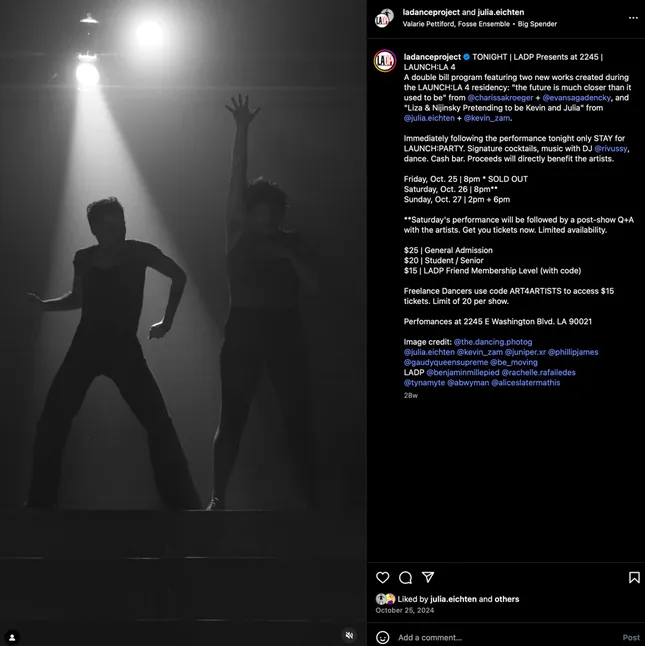Open @gaudyqueensupreme profile mention
The height and width of the screenshot is (646, 645).
point(446,363)
